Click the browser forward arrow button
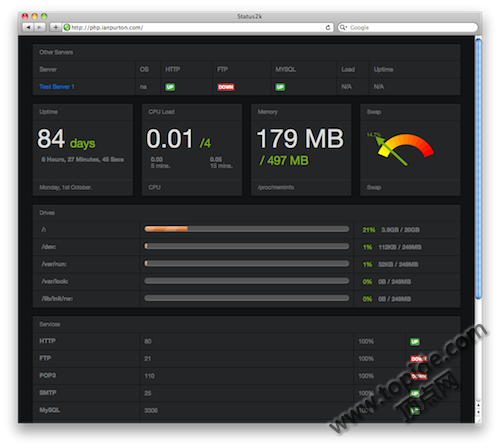The image size is (500, 448). [39, 27]
